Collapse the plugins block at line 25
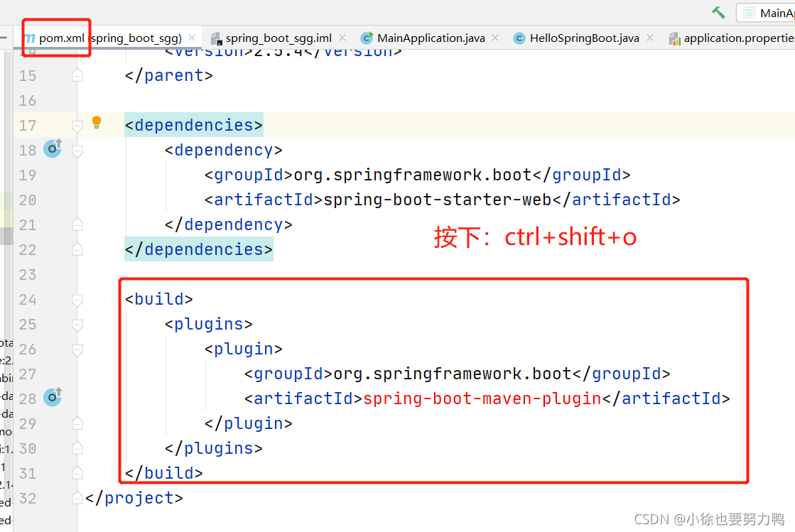This screenshot has height=532, width=795. (x=77, y=325)
